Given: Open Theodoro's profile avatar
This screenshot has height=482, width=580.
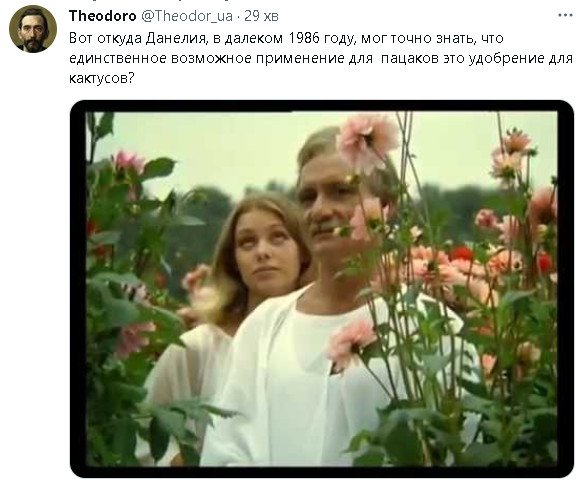Looking at the screenshot, I should pos(33,29).
